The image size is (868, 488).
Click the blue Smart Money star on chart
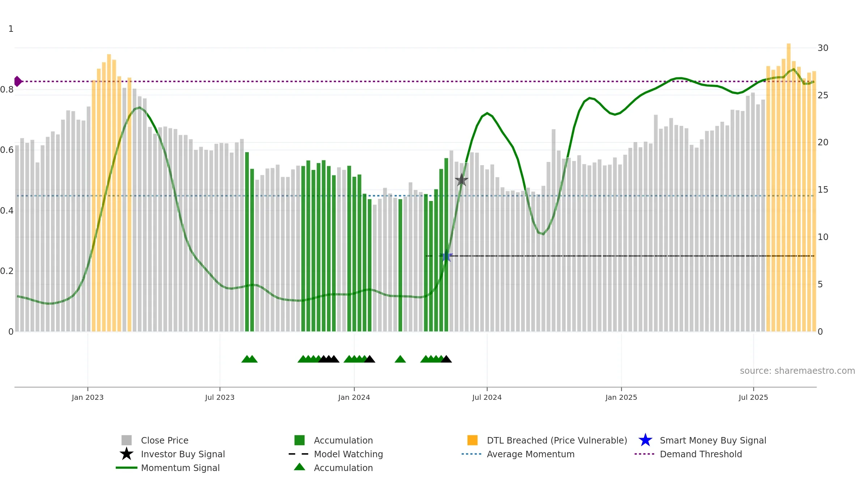pyautogui.click(x=447, y=256)
